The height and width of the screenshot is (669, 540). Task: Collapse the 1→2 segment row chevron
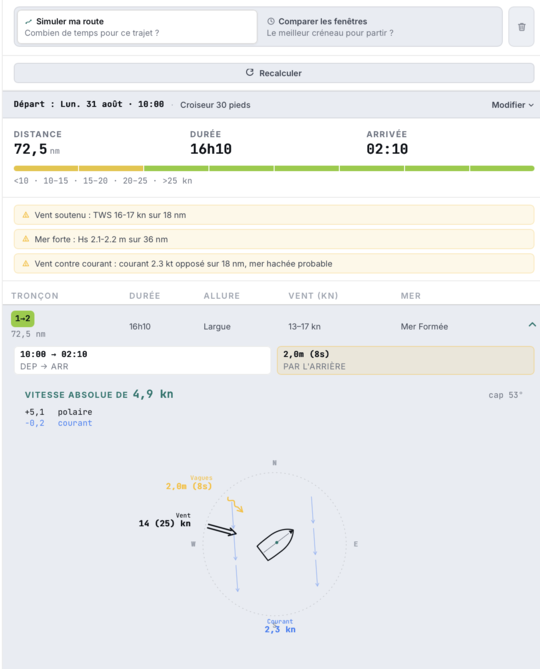532,325
